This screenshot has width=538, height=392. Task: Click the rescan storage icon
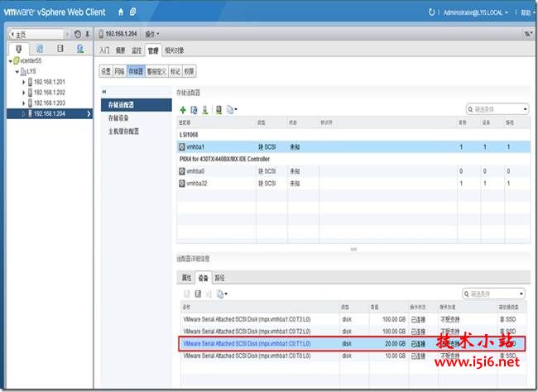click(205, 110)
